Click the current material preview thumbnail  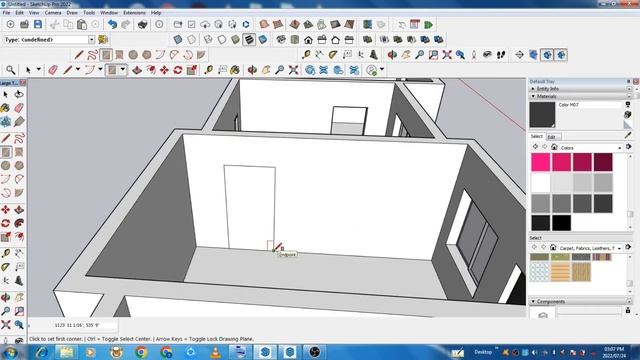[x=542, y=115]
